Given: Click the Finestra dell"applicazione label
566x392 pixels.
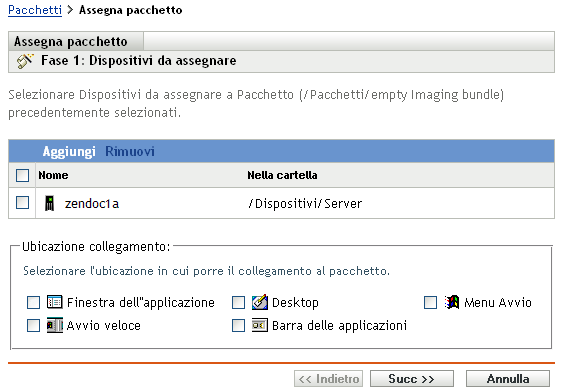Looking at the screenshot, I should click(141, 303).
